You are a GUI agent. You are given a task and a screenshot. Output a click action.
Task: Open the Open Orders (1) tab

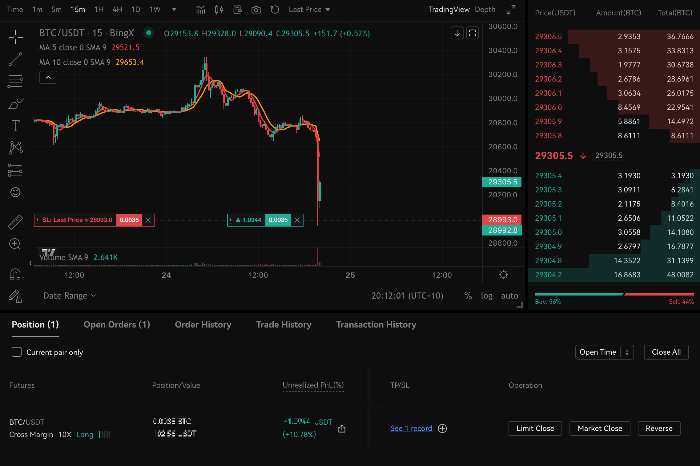(117, 325)
